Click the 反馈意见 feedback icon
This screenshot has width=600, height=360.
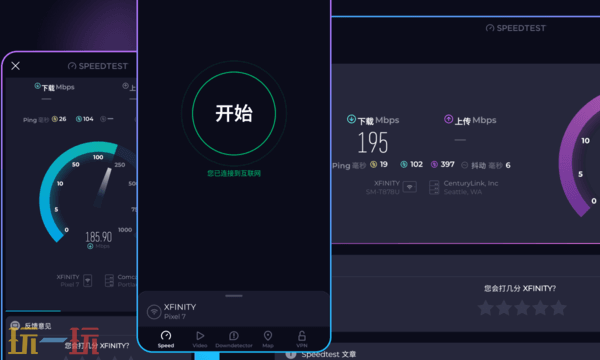tap(15, 326)
